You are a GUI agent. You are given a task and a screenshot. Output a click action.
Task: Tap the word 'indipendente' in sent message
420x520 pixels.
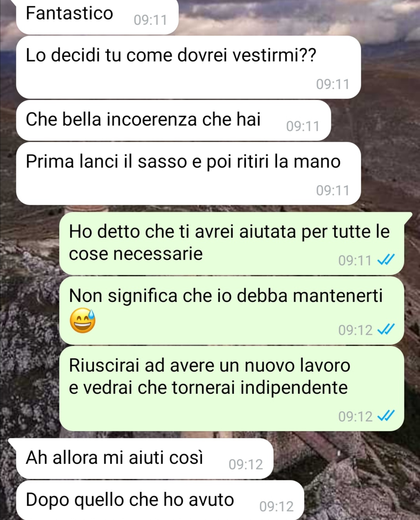point(294,387)
